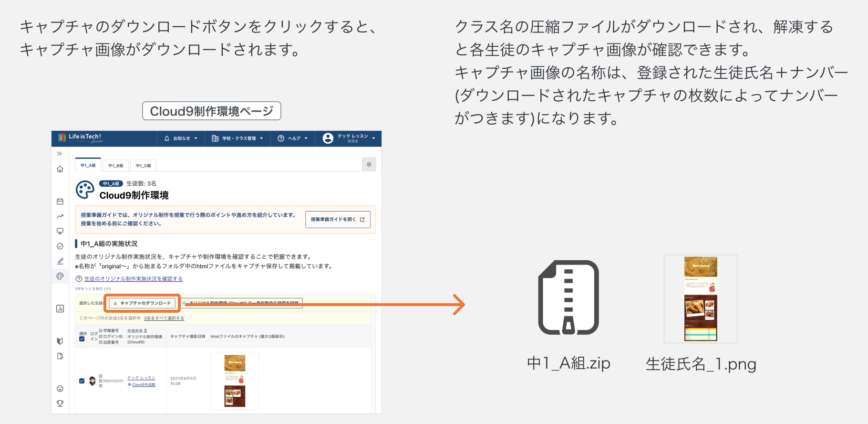Screen dimensions: 868x424
Task: Click question icon beside 生徒のオリジナル制作実施状況を確認する
Action: click(x=79, y=279)
